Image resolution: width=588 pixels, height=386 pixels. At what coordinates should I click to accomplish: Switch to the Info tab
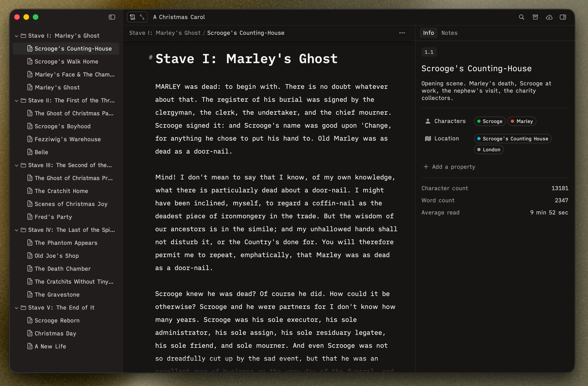[x=428, y=33]
